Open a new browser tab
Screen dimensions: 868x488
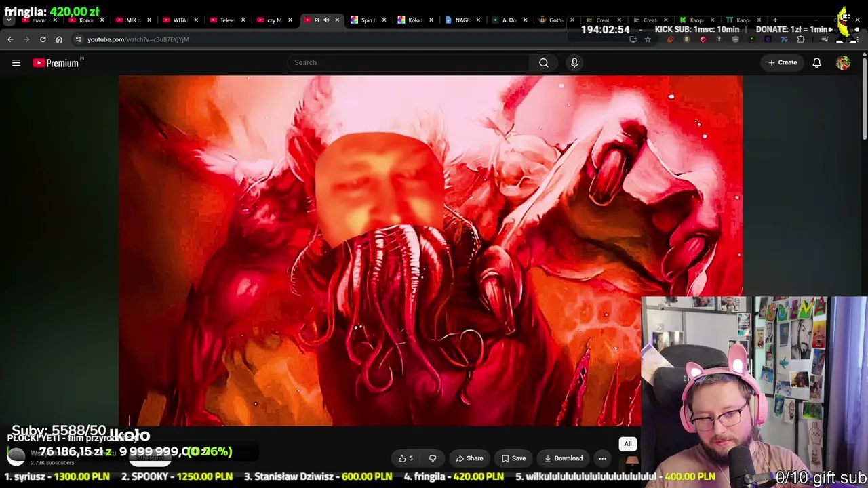click(775, 20)
